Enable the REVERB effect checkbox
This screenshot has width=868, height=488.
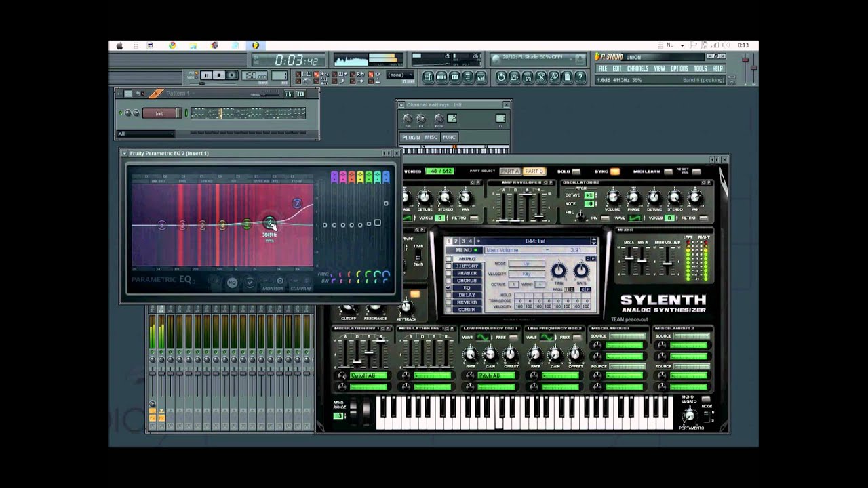click(448, 302)
